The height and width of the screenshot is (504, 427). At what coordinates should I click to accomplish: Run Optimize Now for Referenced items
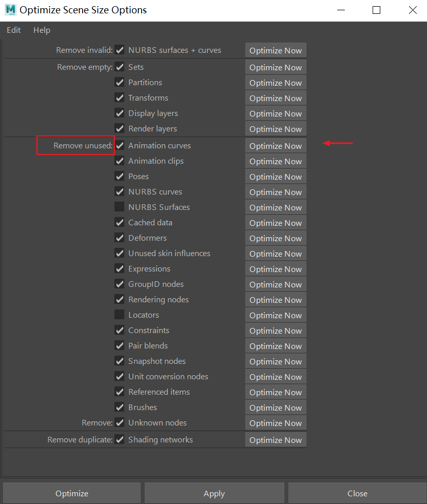pyautogui.click(x=276, y=392)
